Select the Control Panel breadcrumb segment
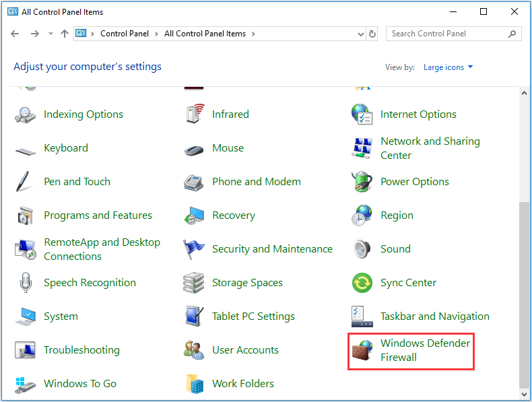This screenshot has width=532, height=402. (x=124, y=34)
